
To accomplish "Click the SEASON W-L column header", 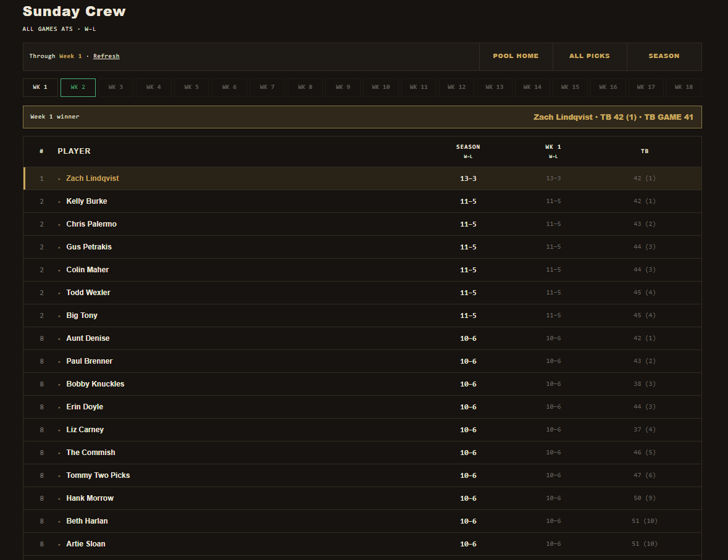I will pos(468,151).
